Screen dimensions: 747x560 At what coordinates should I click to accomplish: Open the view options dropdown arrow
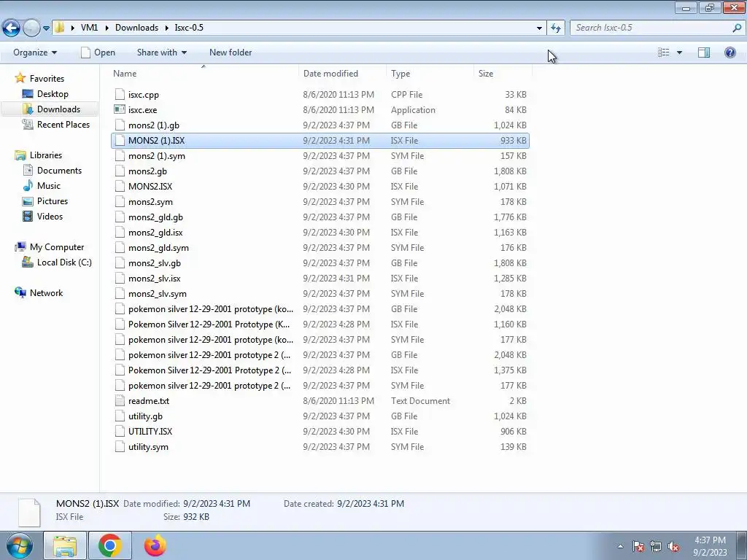click(x=679, y=52)
